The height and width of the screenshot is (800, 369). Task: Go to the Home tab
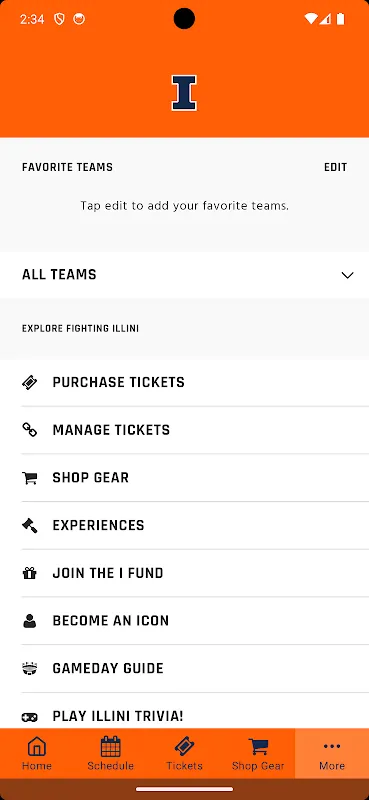tap(37, 753)
